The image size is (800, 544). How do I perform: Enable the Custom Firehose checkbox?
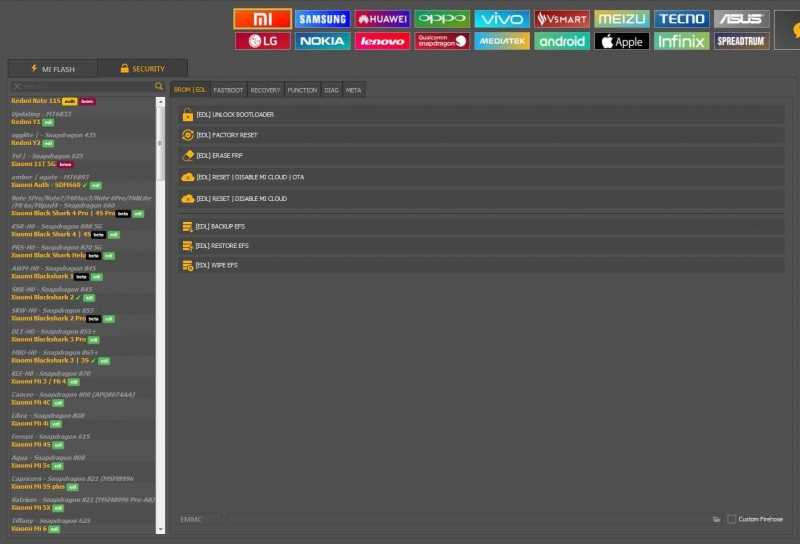tap(731, 519)
